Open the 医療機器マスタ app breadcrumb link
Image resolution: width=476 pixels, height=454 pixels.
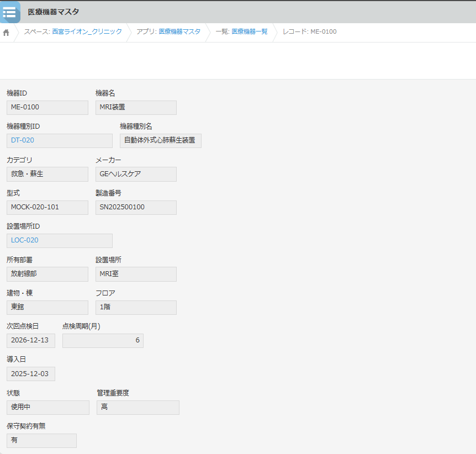click(x=179, y=31)
